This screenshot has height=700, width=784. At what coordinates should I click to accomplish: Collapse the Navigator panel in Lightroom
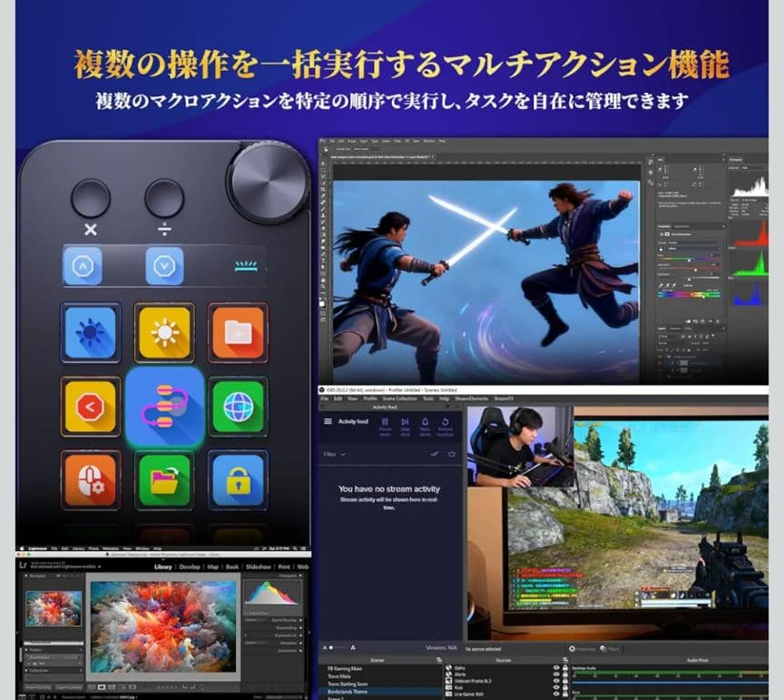[26, 577]
